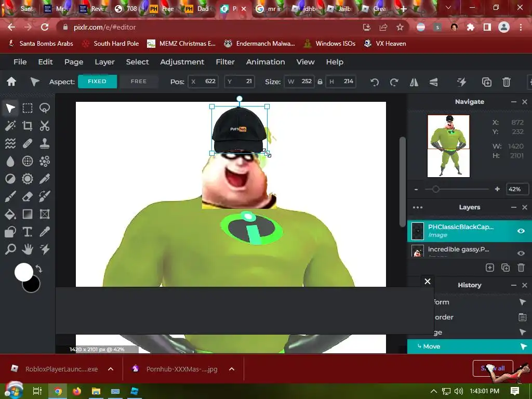
Task: Open the Adjustment menu
Action: click(x=182, y=62)
